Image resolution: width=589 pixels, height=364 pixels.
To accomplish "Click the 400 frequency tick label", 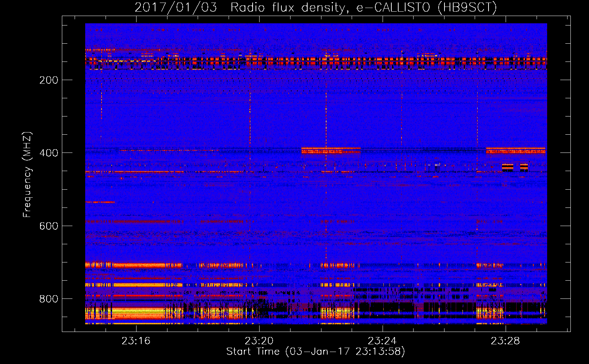I will [49, 153].
